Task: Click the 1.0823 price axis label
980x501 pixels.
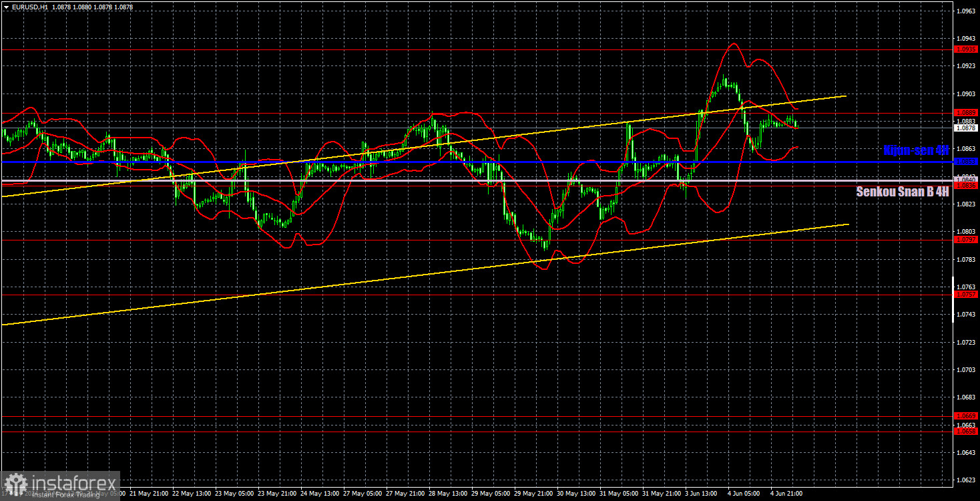Action: coord(966,204)
